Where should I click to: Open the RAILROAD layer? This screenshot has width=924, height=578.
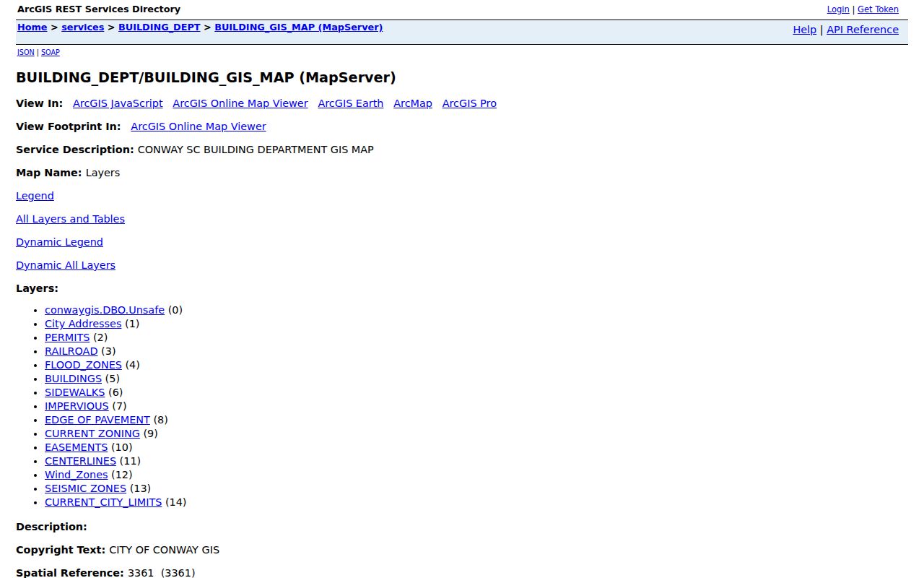tap(71, 351)
